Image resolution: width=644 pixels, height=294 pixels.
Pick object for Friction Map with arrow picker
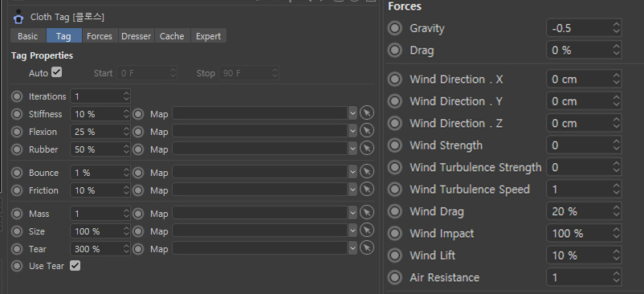(x=367, y=190)
